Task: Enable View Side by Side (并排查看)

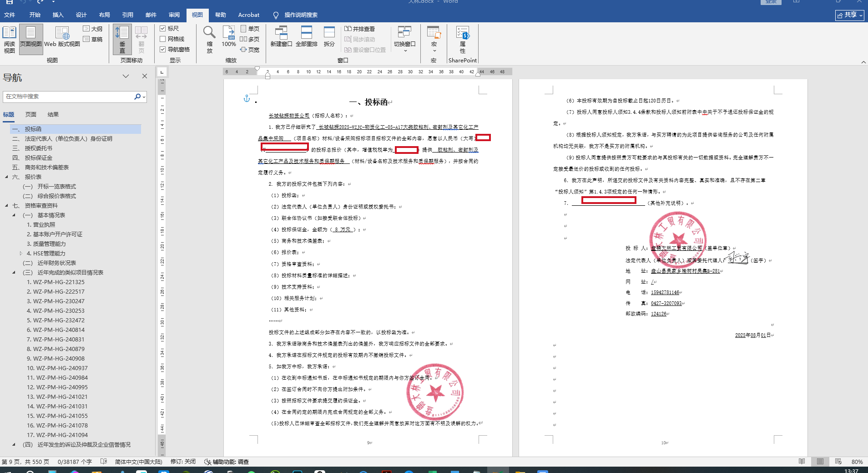Action: pyautogui.click(x=360, y=29)
